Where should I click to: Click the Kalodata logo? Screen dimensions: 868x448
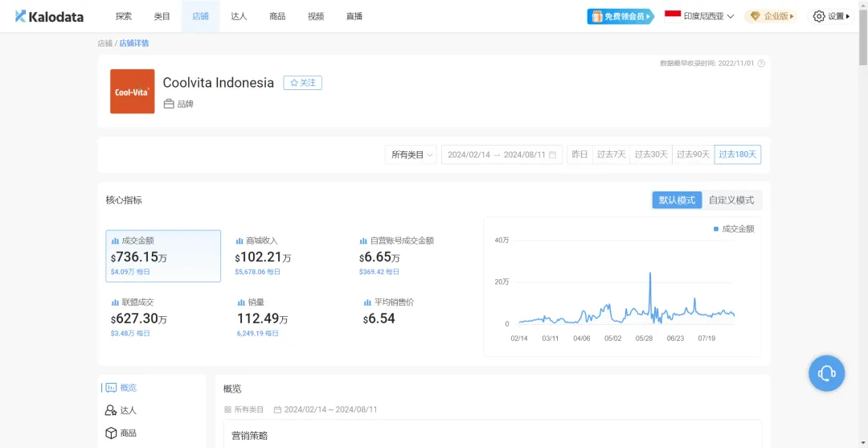click(49, 16)
